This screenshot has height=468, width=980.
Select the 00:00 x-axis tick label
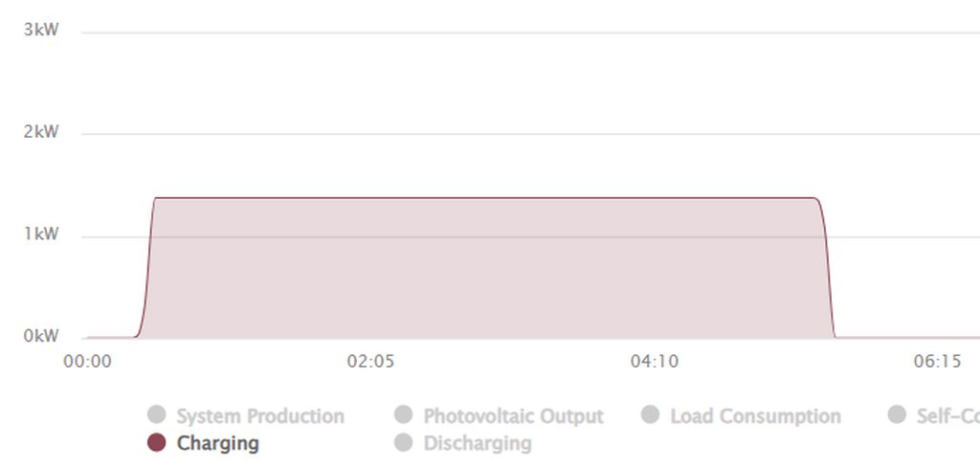pos(87,362)
